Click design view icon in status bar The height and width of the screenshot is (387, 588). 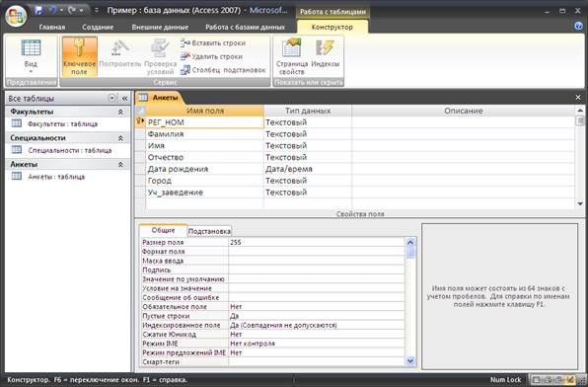click(x=571, y=380)
